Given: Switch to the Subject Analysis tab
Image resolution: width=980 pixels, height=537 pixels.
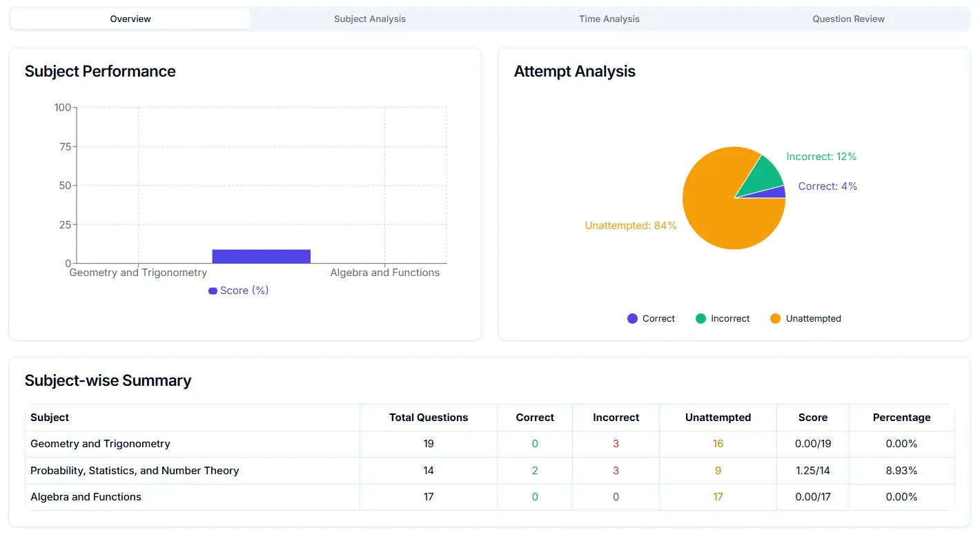Looking at the screenshot, I should pos(369,19).
